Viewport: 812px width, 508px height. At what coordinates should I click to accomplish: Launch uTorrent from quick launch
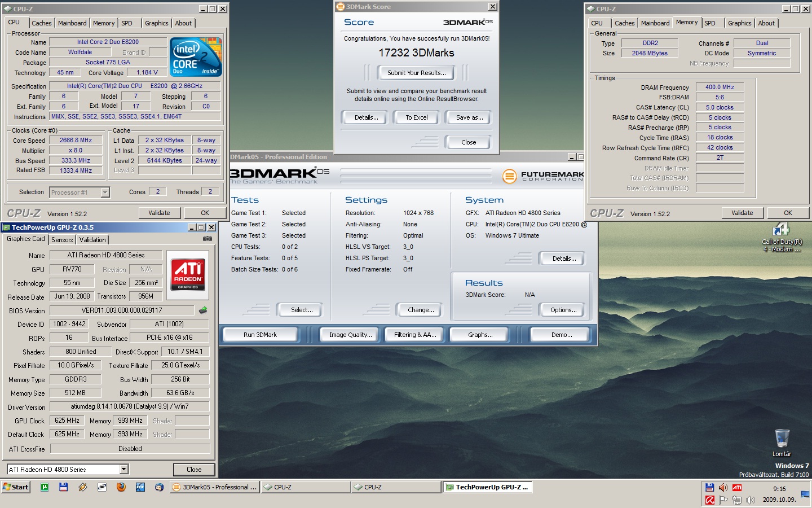click(45, 487)
